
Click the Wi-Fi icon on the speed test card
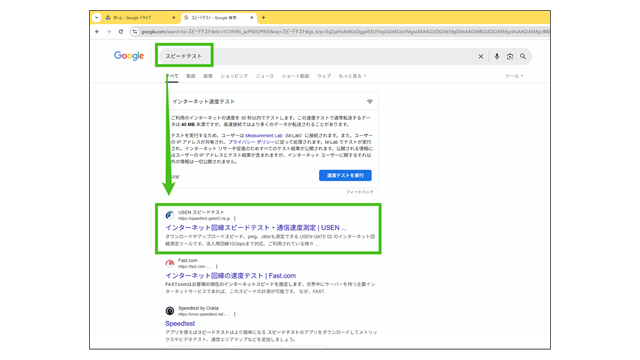tap(369, 101)
